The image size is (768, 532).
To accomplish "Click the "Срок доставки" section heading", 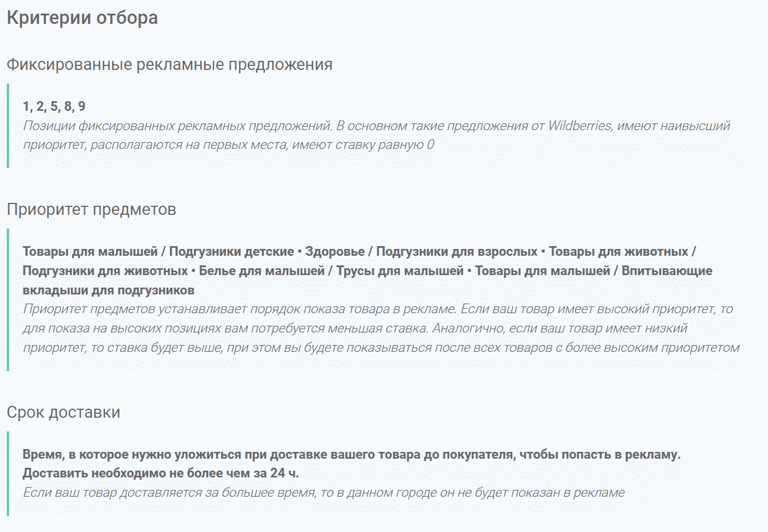I will point(64,413).
